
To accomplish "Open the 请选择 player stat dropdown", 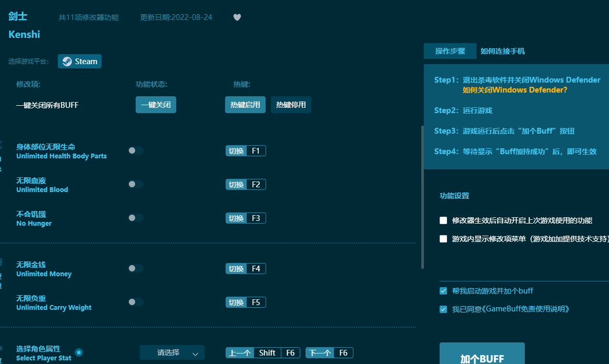I will point(172,353).
